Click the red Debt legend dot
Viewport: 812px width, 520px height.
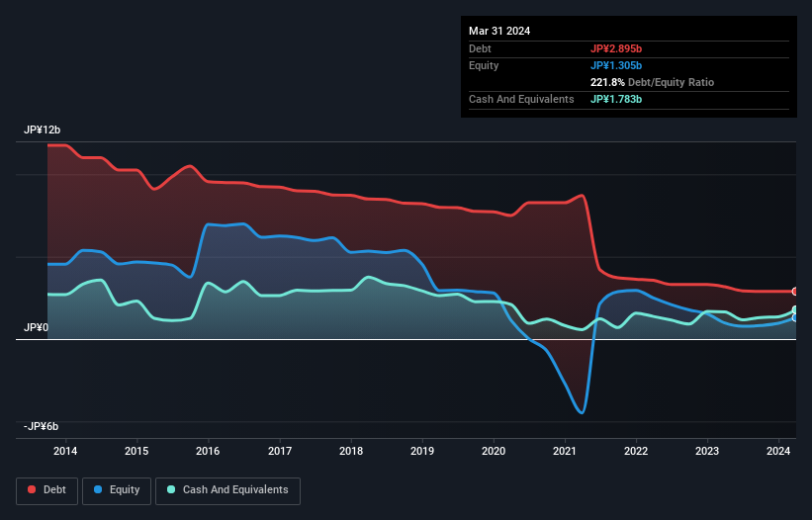pyautogui.click(x=32, y=489)
